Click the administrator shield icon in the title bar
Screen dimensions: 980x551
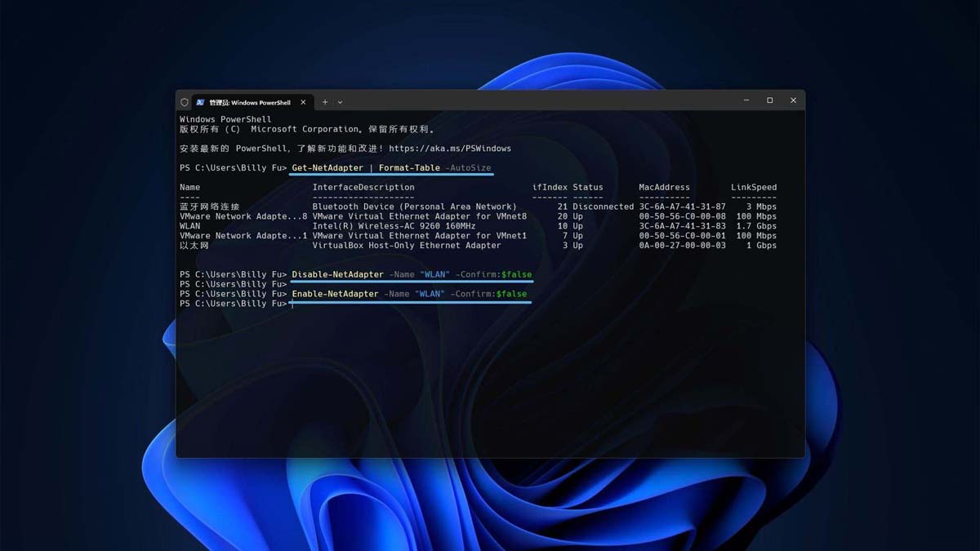click(x=185, y=102)
